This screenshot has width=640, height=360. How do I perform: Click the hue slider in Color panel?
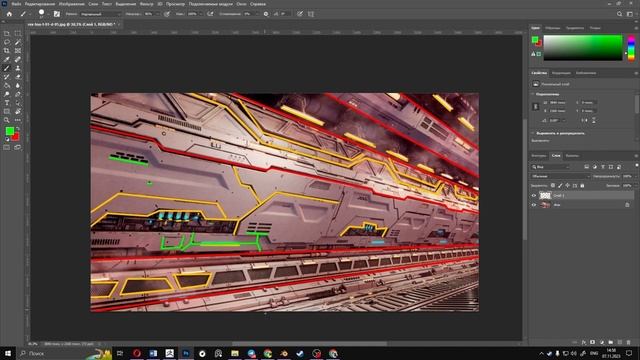coord(631,48)
